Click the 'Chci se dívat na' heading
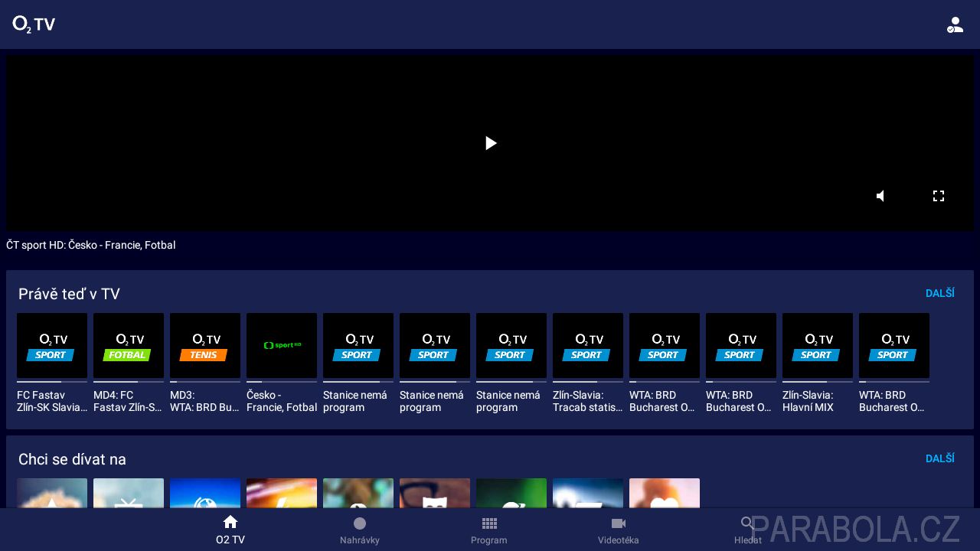 [x=72, y=459]
